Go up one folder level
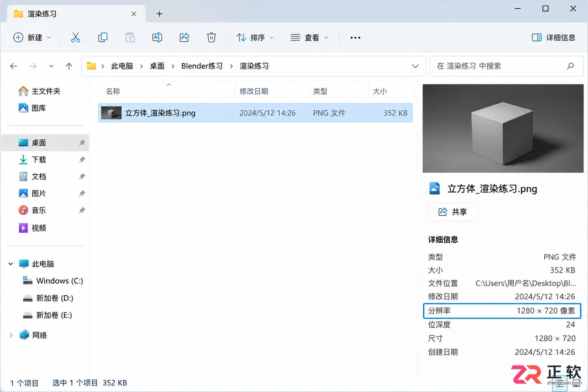 69,66
